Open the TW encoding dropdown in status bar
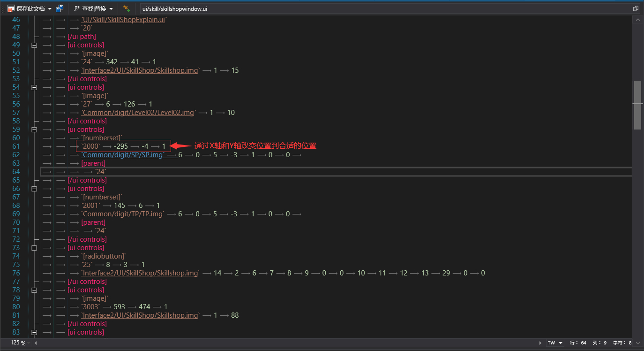 pos(561,343)
